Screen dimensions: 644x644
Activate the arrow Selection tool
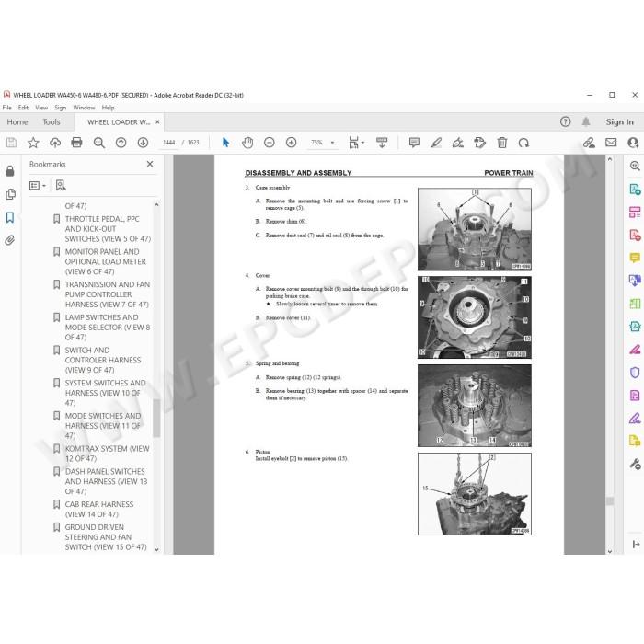point(225,143)
